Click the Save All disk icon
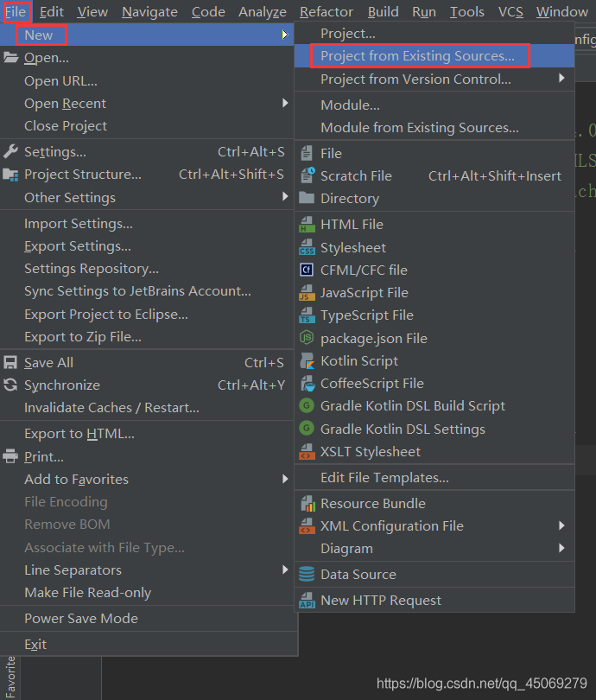The height and width of the screenshot is (700, 596). coord(10,363)
